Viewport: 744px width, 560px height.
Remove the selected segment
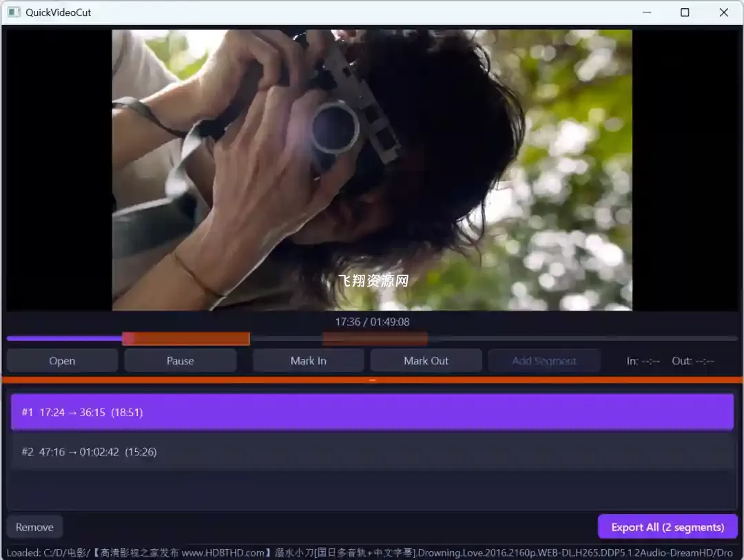pyautogui.click(x=34, y=527)
